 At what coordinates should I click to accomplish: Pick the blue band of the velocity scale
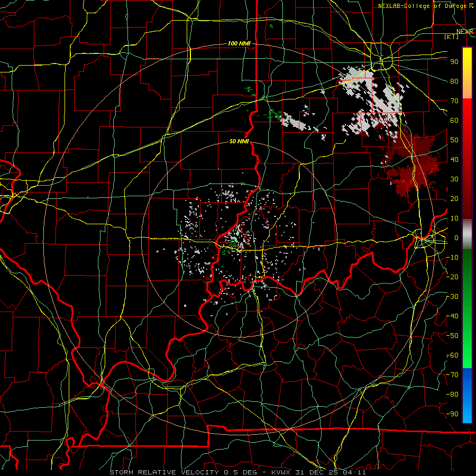[x=467, y=395]
